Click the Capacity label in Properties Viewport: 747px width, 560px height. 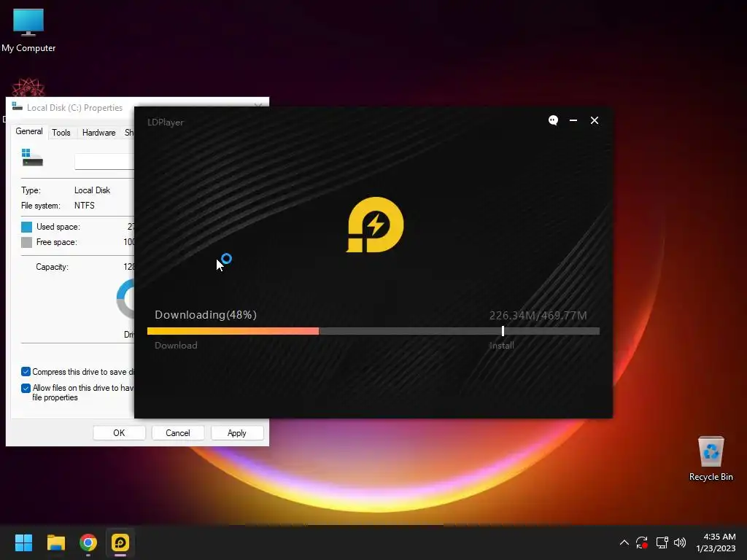pos(52,267)
